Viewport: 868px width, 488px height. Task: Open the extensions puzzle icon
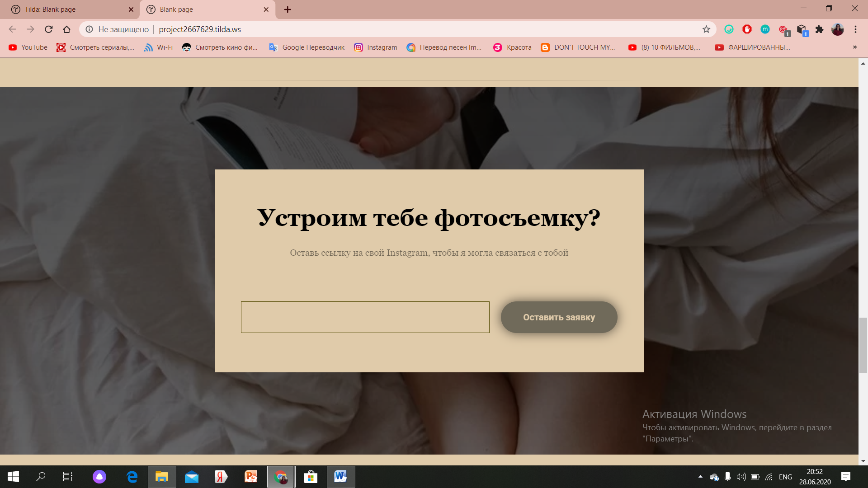pos(819,29)
